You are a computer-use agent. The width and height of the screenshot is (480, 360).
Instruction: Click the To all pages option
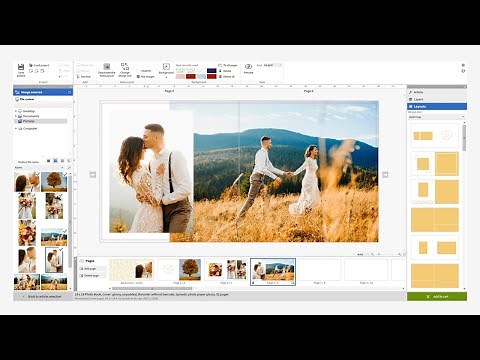point(228,65)
